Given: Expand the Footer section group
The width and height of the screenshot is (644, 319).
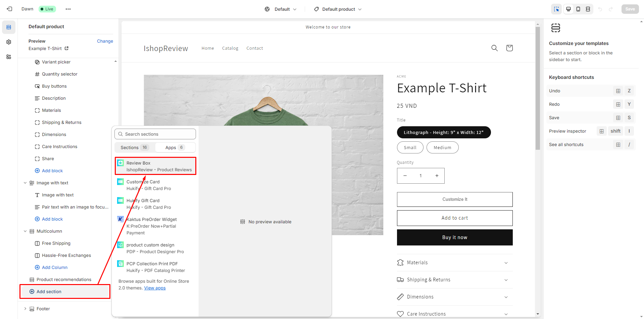Looking at the screenshot, I should pyautogui.click(x=25, y=309).
